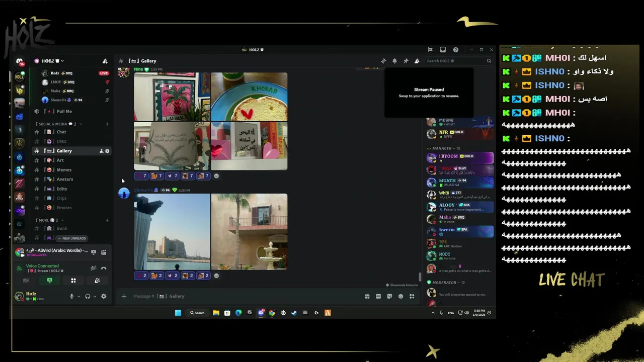Open User Settings gear
644x362 pixels.
[104, 296]
